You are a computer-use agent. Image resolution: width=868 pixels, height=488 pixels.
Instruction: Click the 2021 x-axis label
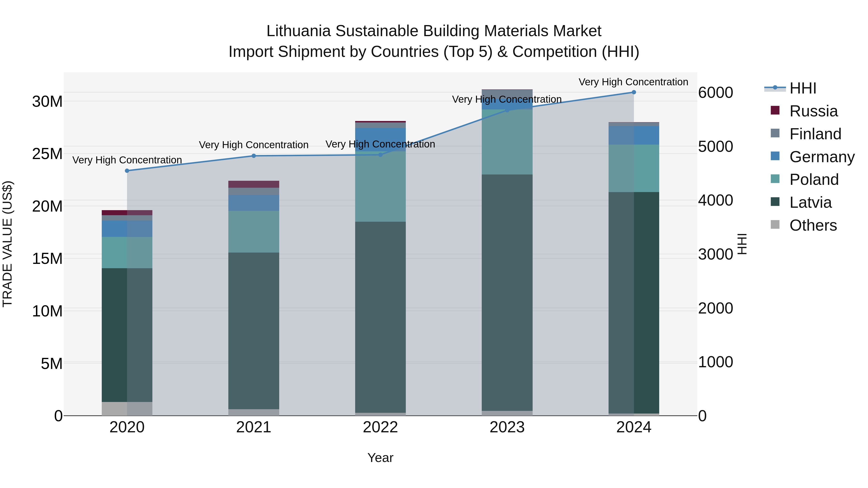pyautogui.click(x=254, y=427)
